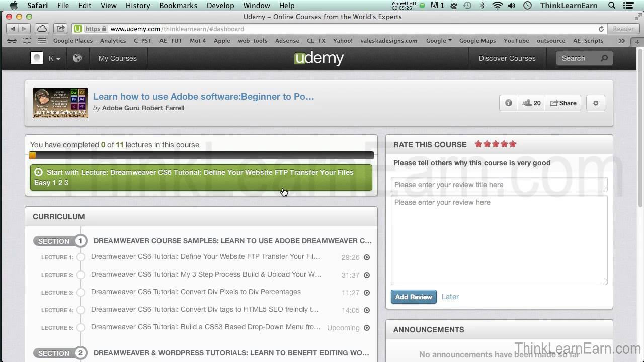644x362 pixels.
Task: Toggle Lecture 2 completion circle
Action: point(80,275)
